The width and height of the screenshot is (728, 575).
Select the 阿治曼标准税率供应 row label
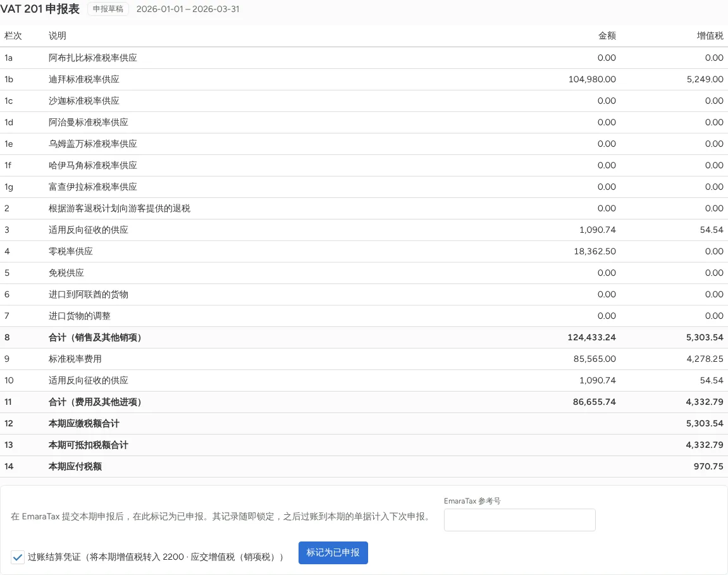[88, 122]
